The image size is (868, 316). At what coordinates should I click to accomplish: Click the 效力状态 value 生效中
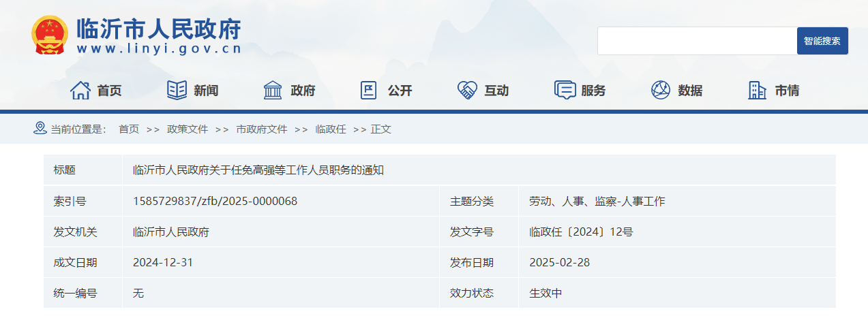tap(545, 293)
